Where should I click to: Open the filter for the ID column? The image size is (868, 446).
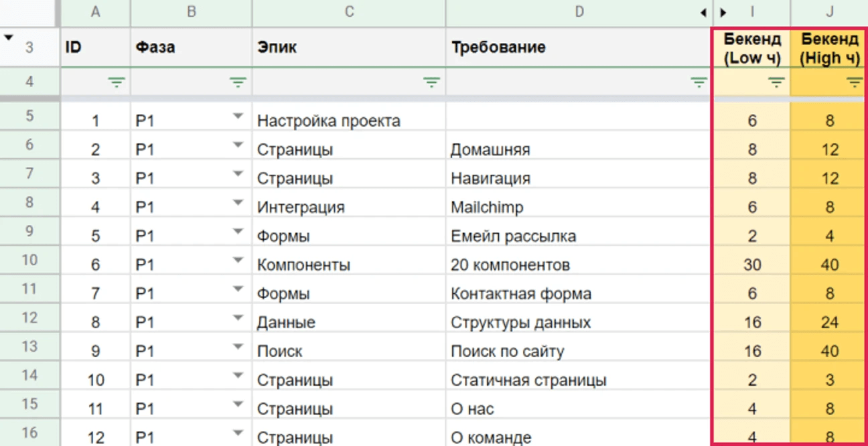pyautogui.click(x=117, y=83)
